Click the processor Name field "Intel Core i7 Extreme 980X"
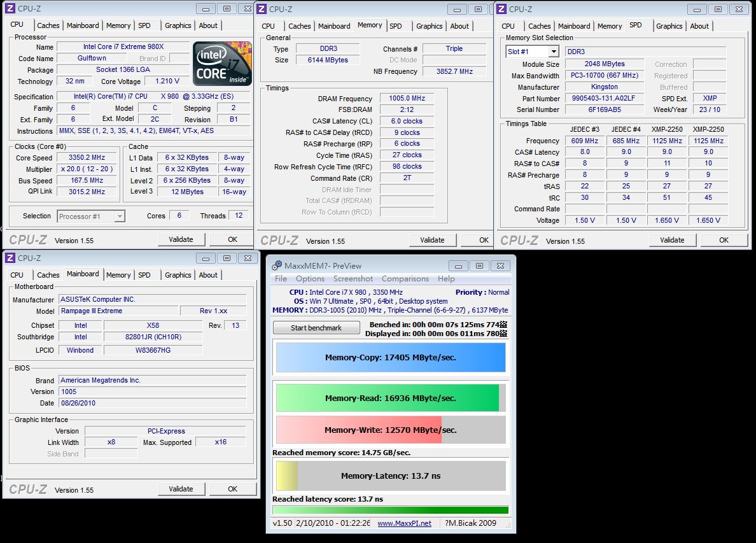 [123, 46]
